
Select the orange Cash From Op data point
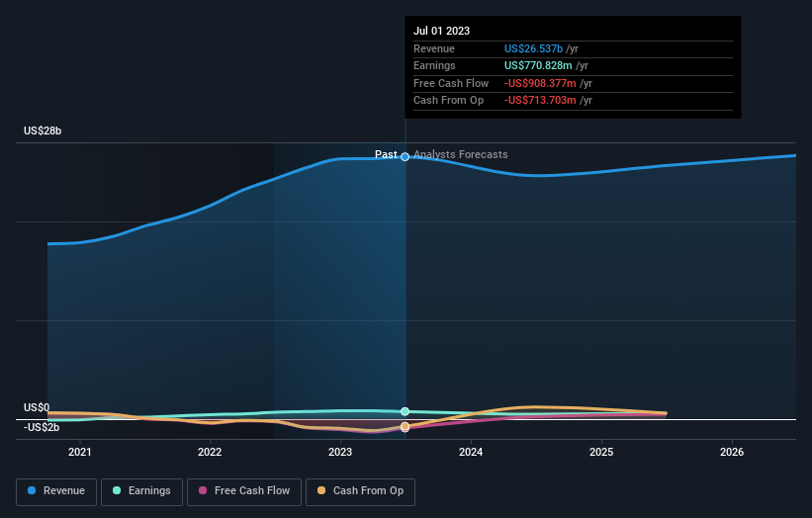[x=405, y=426]
